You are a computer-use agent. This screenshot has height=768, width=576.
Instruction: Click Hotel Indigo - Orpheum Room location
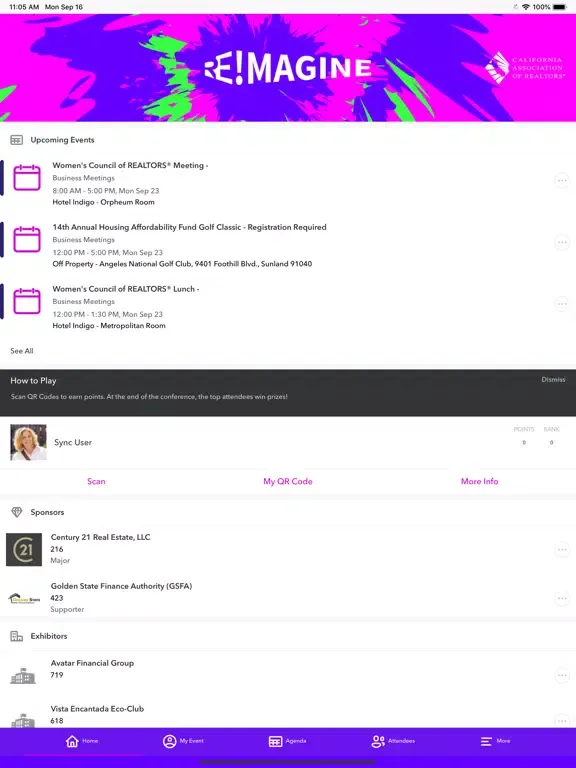point(103,202)
